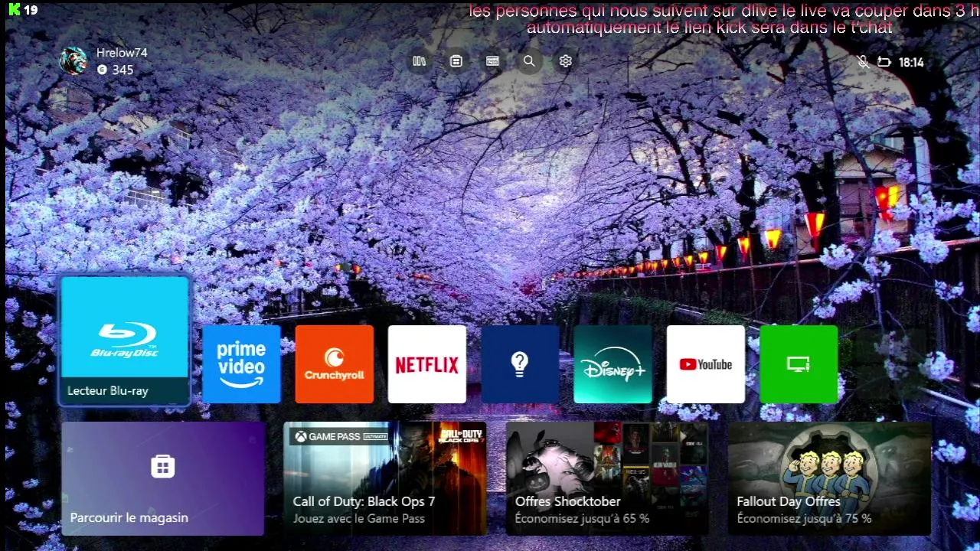The height and width of the screenshot is (551, 980).
Task: Open the Microsoft Store bag icon in top bar
Action: (x=456, y=61)
